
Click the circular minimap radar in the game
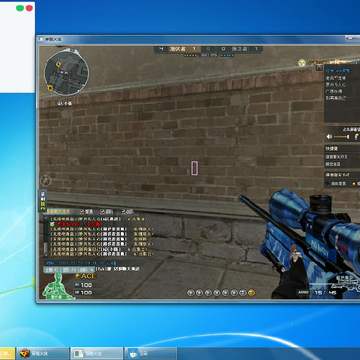click(67, 73)
